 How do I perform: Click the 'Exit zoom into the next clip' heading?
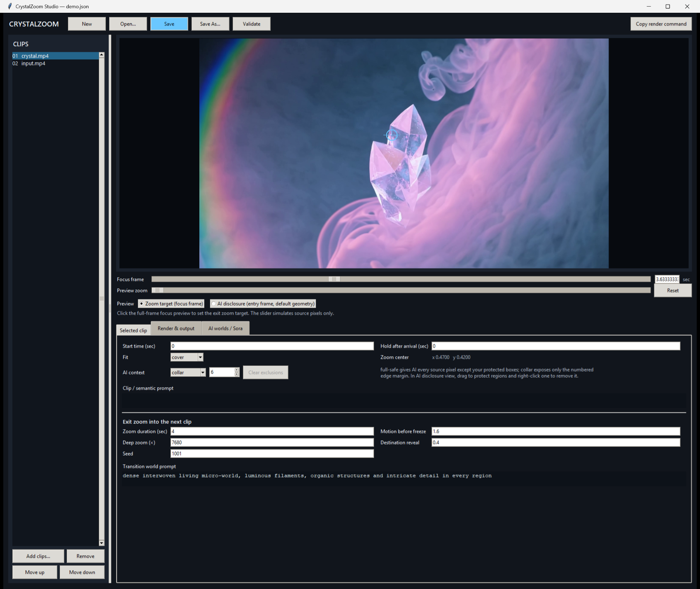157,422
